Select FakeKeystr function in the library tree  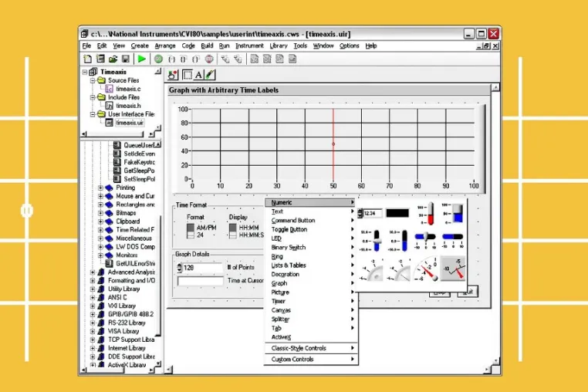(x=139, y=162)
